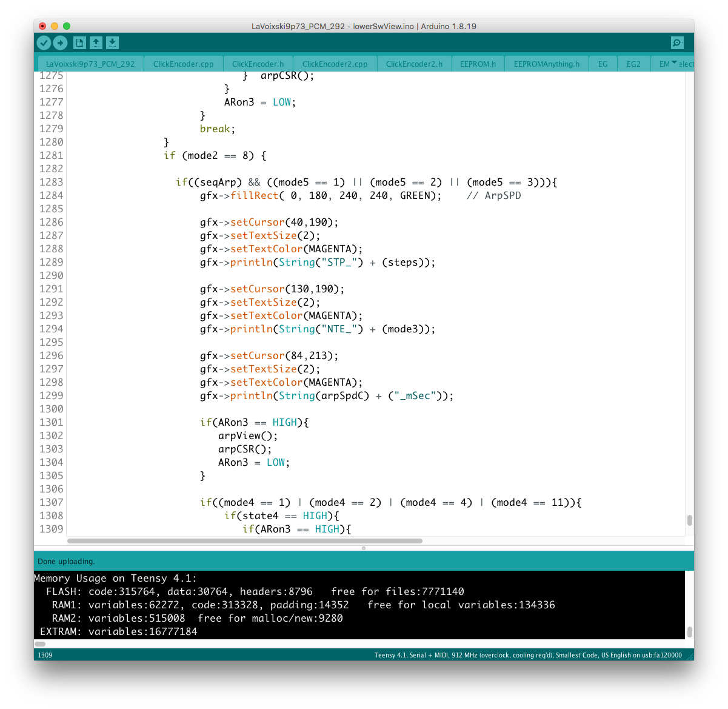Open the Serial Monitor magnifier icon

(x=677, y=42)
